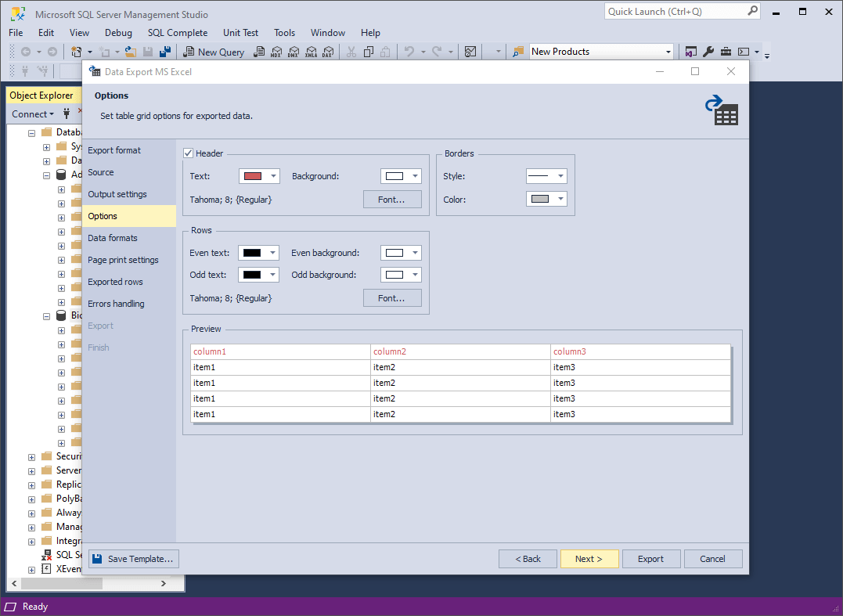This screenshot has width=843, height=616.
Task: Open the Unit Test menu
Action: [x=241, y=33]
